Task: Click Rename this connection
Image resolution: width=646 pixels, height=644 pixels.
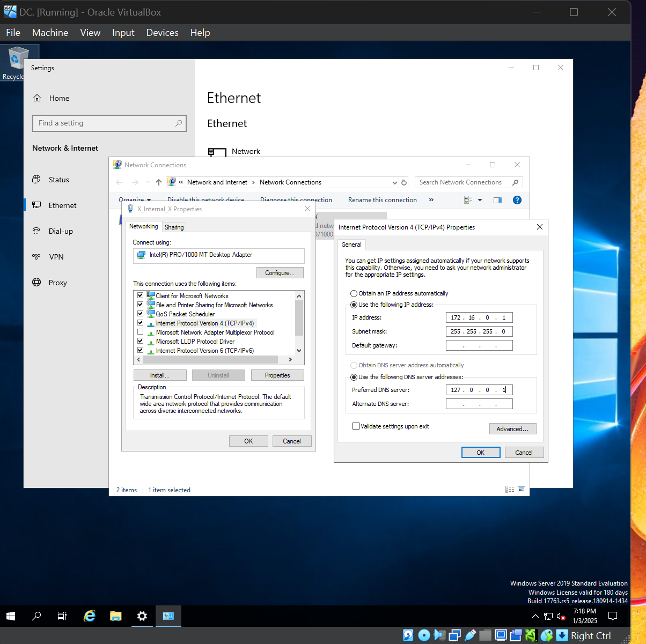Action: pyautogui.click(x=383, y=200)
